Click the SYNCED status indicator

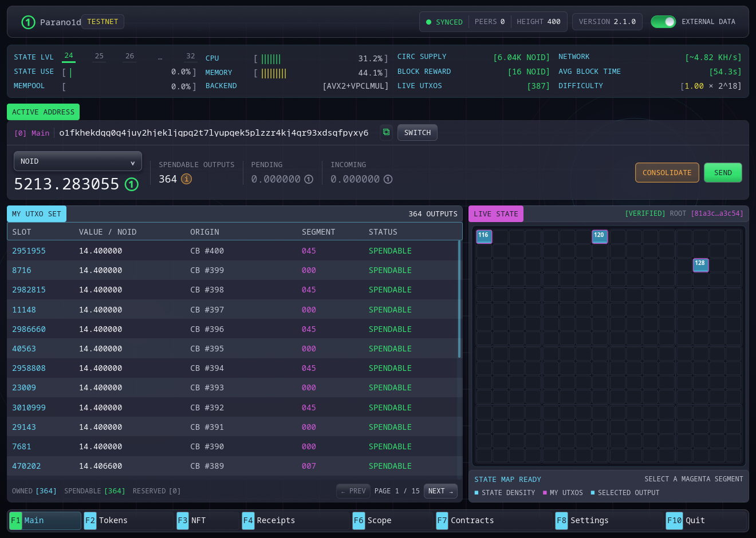pyautogui.click(x=444, y=22)
